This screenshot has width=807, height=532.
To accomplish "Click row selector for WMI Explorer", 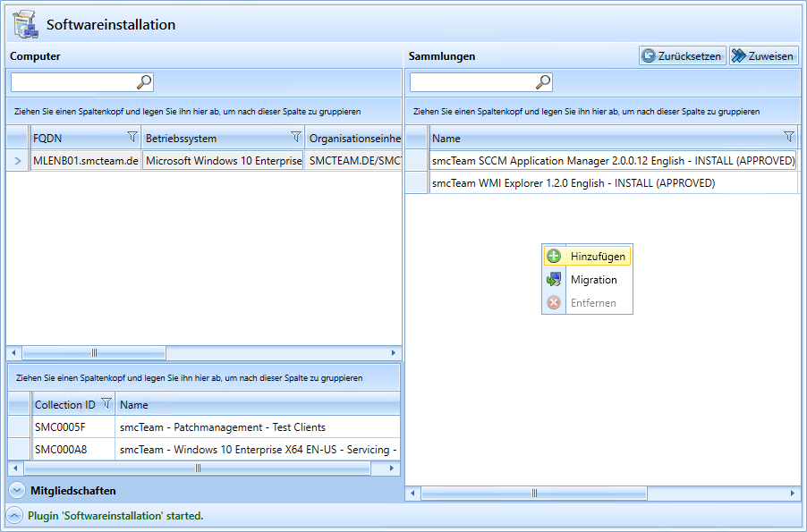I will coord(417,182).
